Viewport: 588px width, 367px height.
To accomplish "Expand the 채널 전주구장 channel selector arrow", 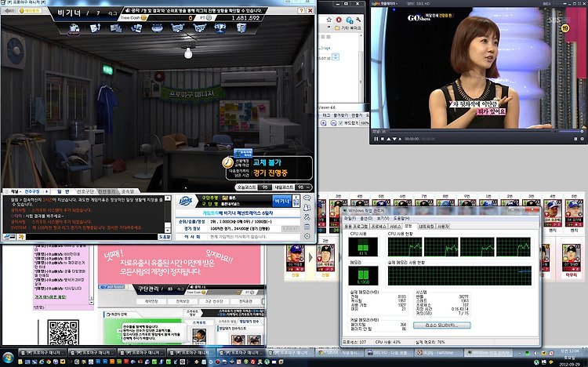I will coord(46,191).
